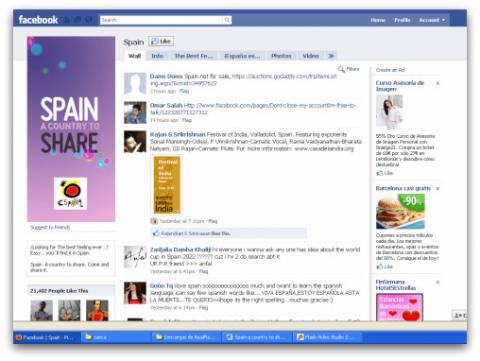The image size is (480, 361).
Task: Open the folder window in the taskbar
Action: (115, 337)
